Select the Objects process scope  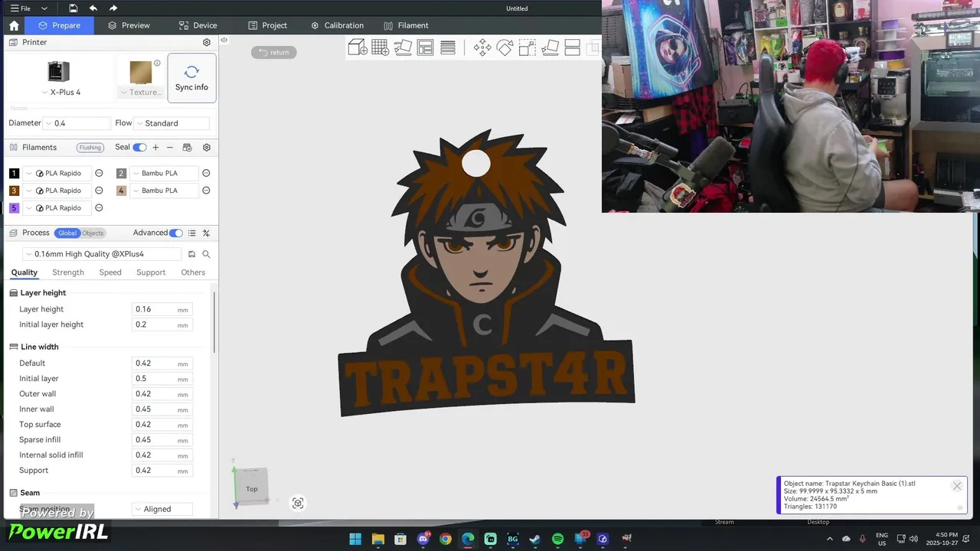point(93,233)
